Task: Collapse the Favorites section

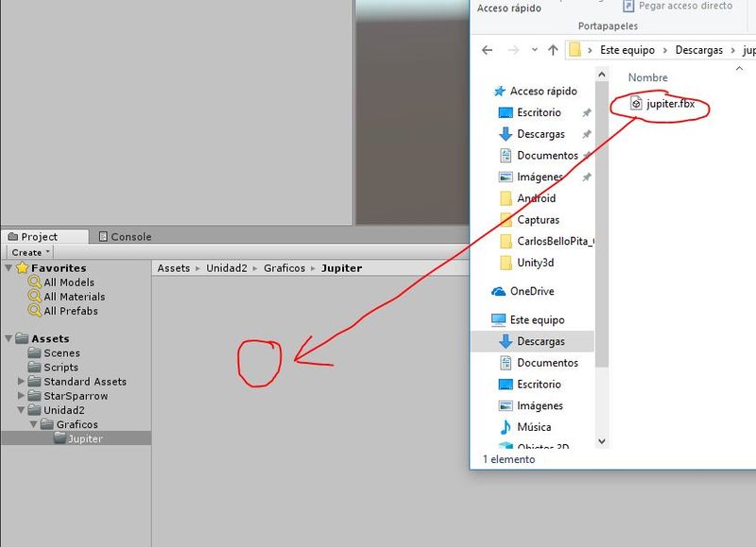Action: (9, 267)
